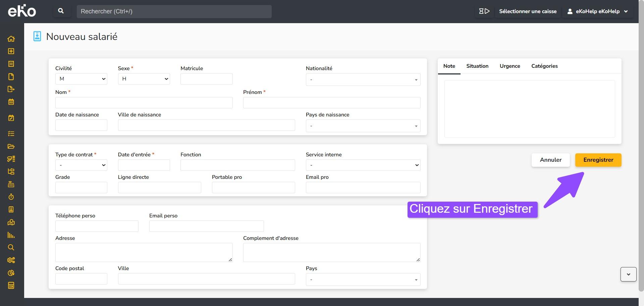This screenshot has width=644, height=306.
Task: Open the Civilité dropdown
Action: pos(81,79)
